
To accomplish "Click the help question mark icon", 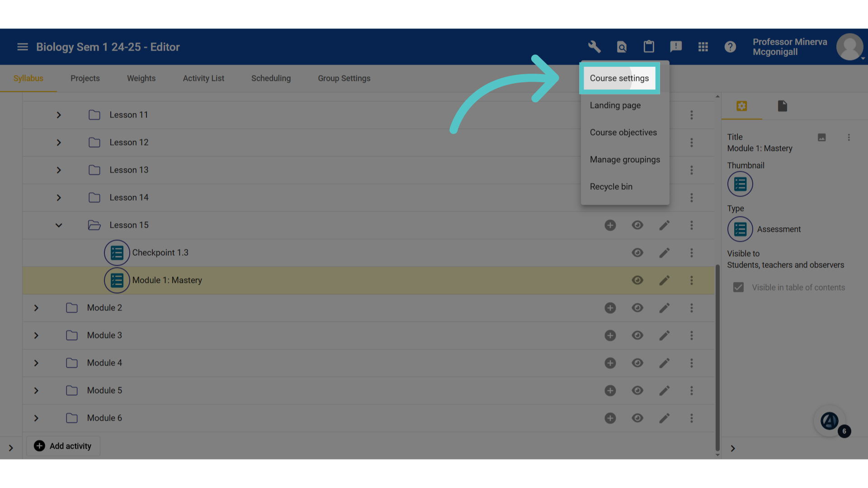I will pos(730,47).
